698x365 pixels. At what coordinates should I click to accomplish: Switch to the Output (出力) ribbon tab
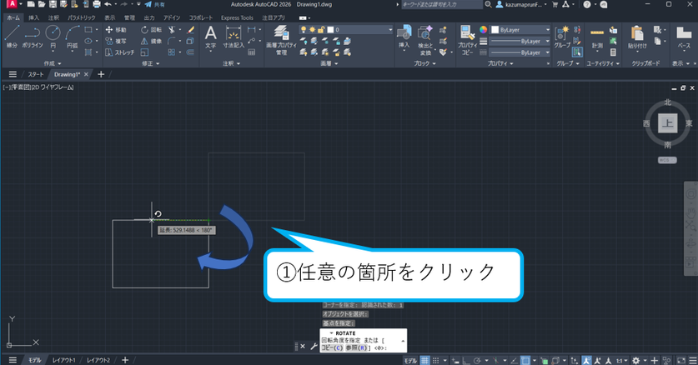pyautogui.click(x=149, y=18)
